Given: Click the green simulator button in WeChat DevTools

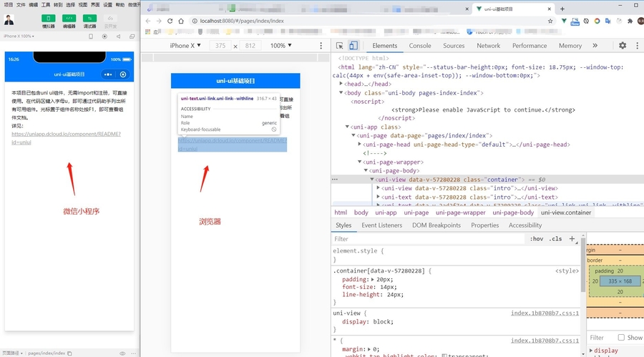Looking at the screenshot, I should tap(49, 18).
